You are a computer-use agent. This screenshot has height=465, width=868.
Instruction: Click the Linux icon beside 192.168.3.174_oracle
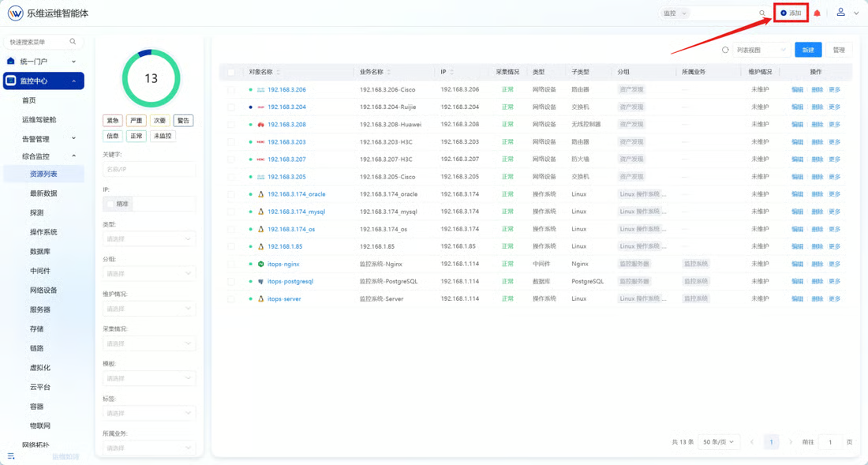coord(260,194)
